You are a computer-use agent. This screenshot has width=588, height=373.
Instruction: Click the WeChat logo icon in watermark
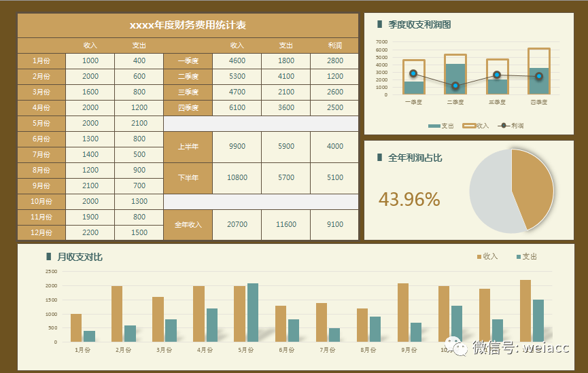coord(456,346)
